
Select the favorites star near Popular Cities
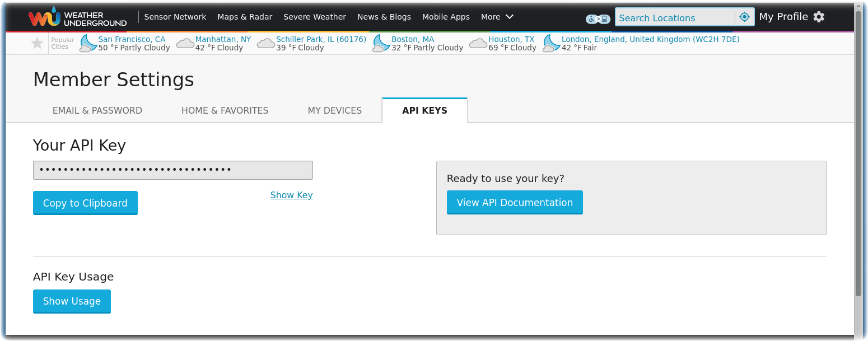pyautogui.click(x=37, y=43)
